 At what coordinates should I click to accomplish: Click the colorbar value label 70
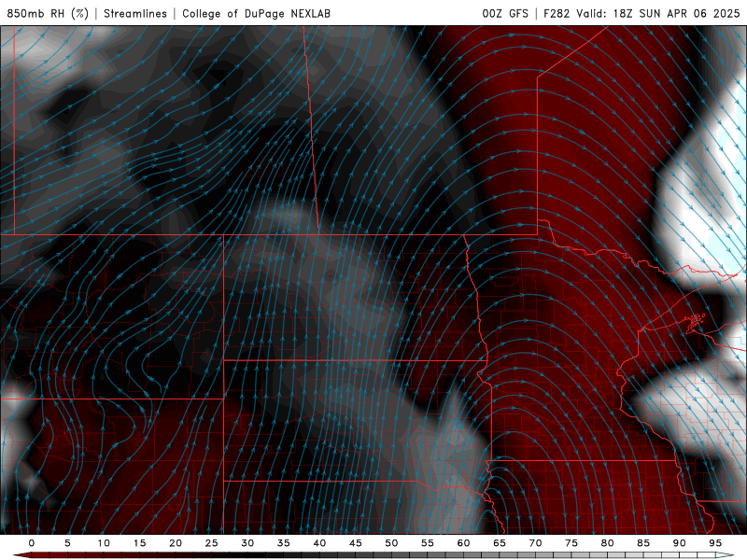[535, 543]
